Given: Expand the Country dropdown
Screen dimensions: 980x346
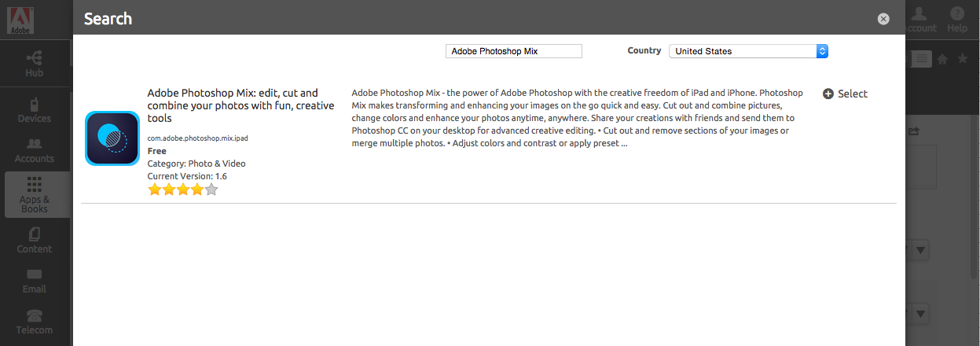Looking at the screenshot, I should (x=748, y=51).
